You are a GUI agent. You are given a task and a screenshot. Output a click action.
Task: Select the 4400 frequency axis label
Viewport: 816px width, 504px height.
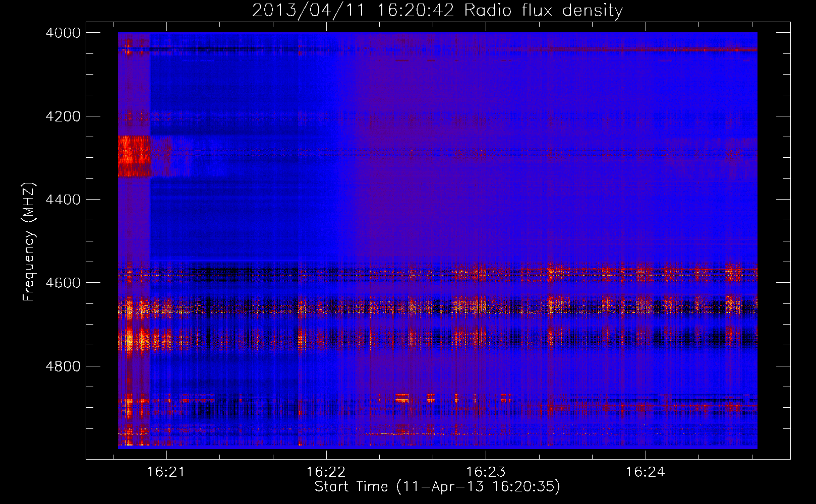click(63, 200)
